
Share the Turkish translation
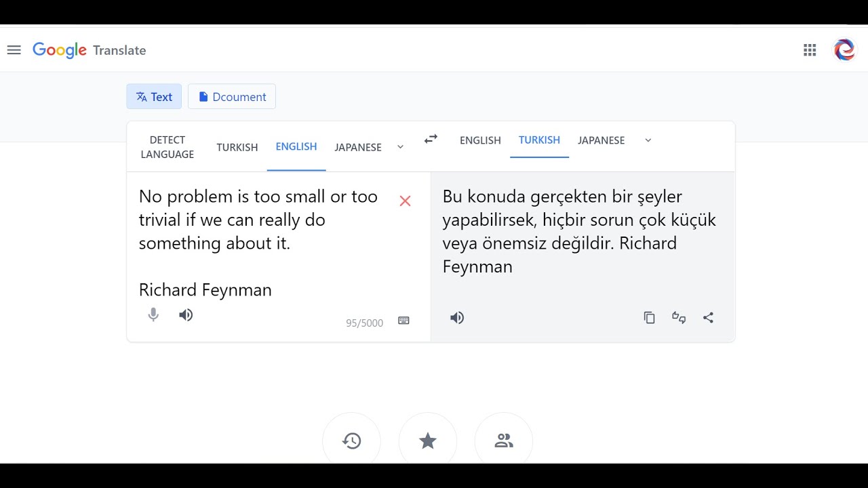[x=708, y=318]
